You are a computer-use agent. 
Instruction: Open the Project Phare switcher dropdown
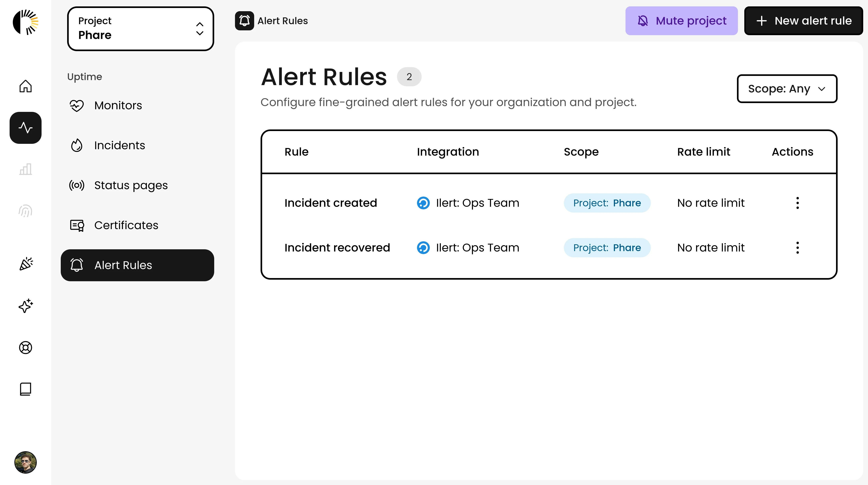pos(140,29)
